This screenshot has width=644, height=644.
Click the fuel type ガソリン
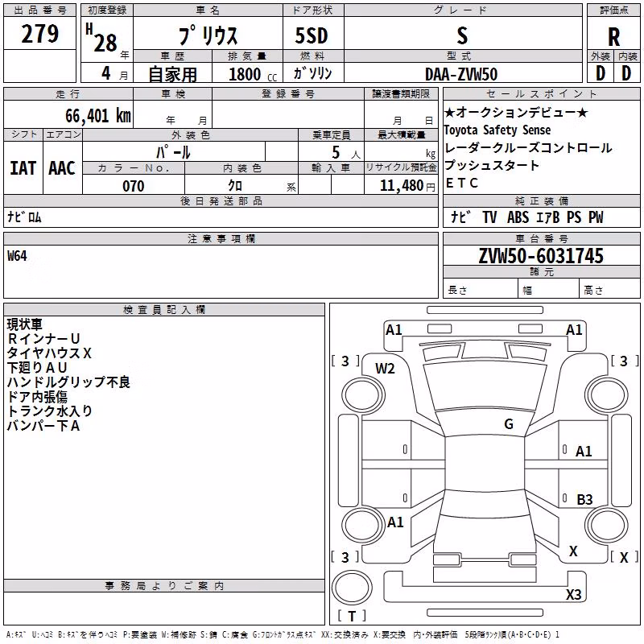(x=312, y=73)
